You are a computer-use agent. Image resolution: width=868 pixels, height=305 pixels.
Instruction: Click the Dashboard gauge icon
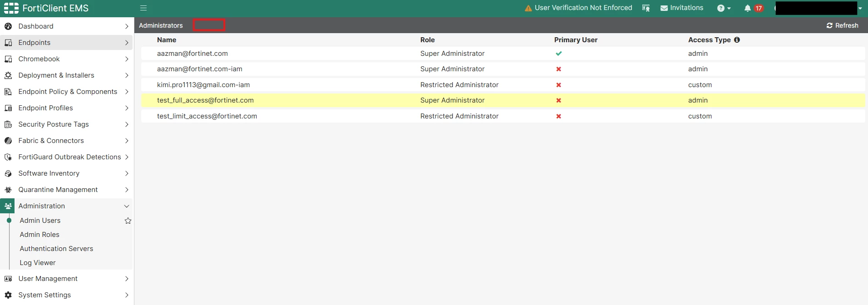[8, 26]
